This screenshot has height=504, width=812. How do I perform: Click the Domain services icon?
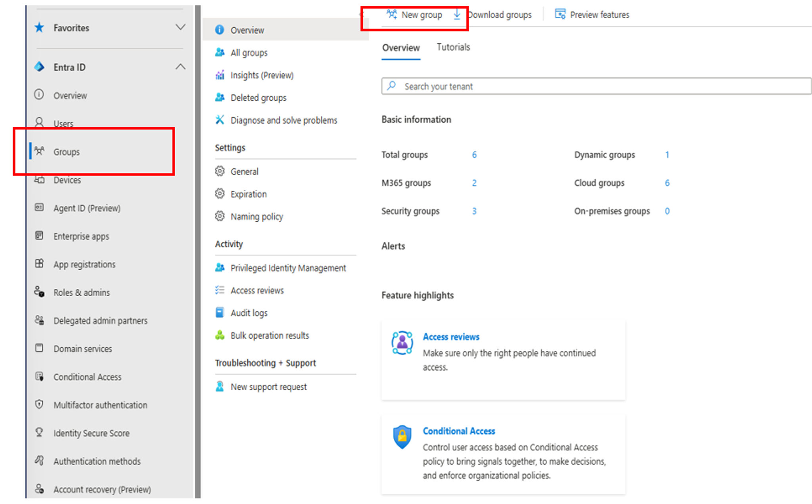(39, 348)
